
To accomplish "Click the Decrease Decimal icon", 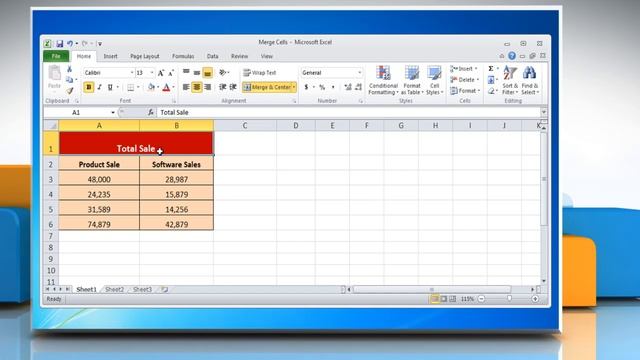I will pos(358,87).
